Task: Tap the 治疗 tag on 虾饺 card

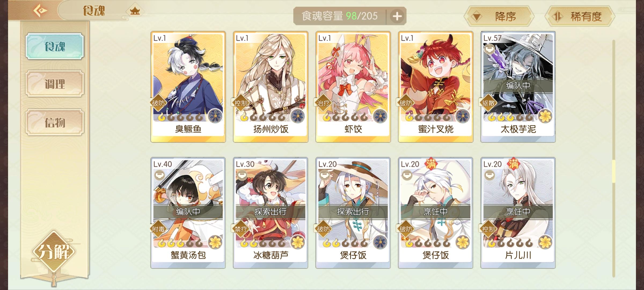Action: coord(323,103)
